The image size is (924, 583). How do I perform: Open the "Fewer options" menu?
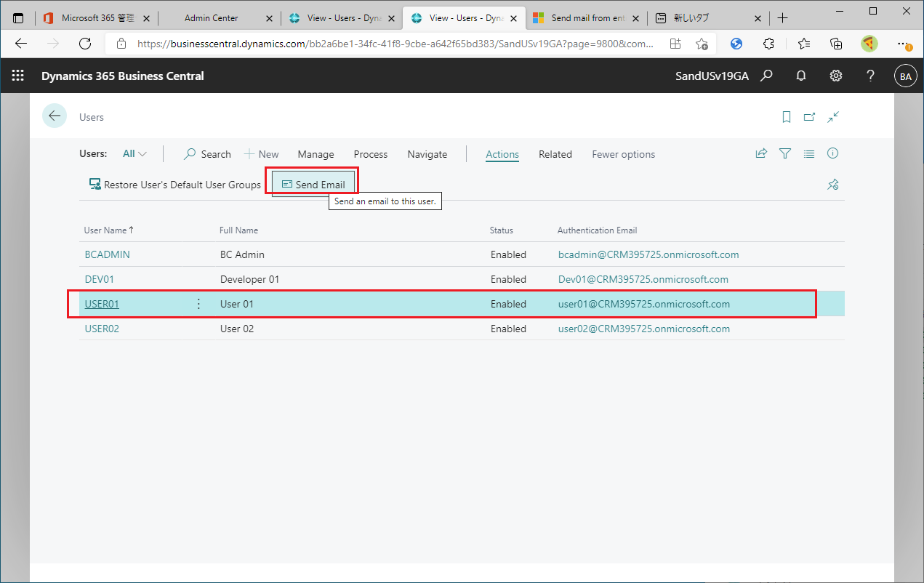point(623,154)
